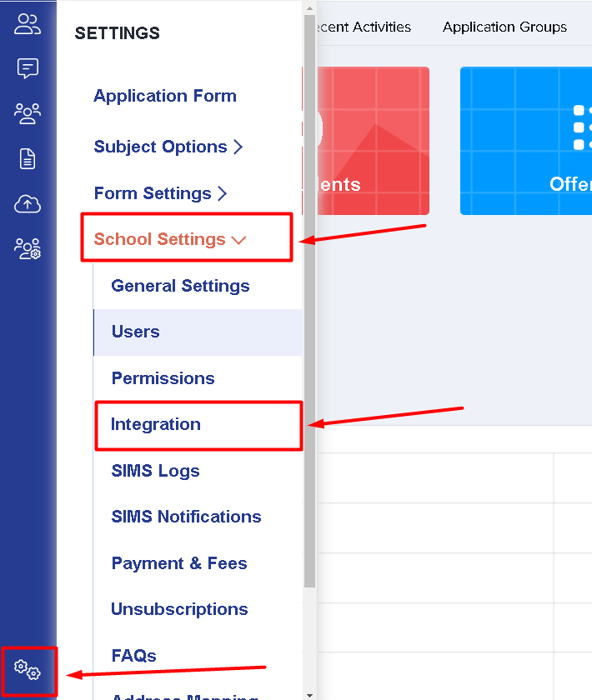Expand the Form Settings submenu

[154, 193]
